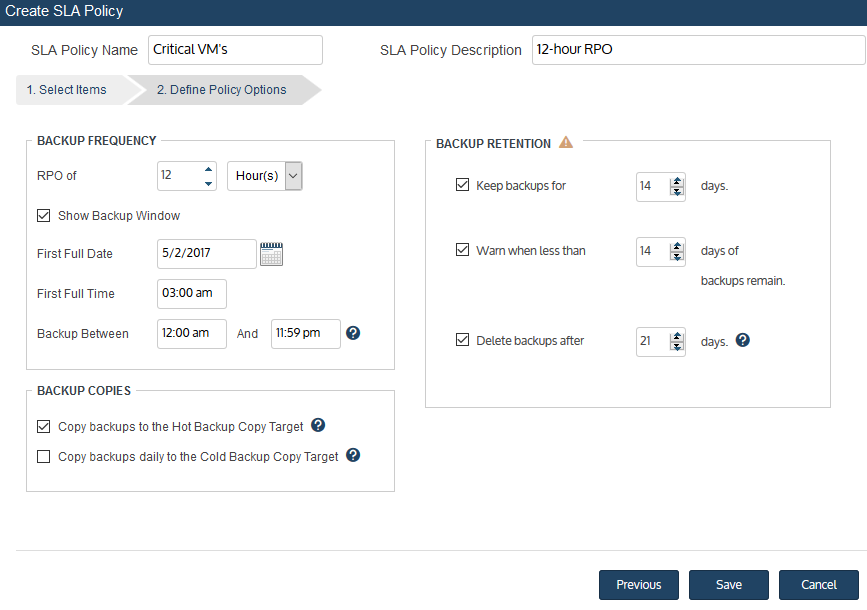
Task: Click the Previous button
Action: pyautogui.click(x=639, y=585)
